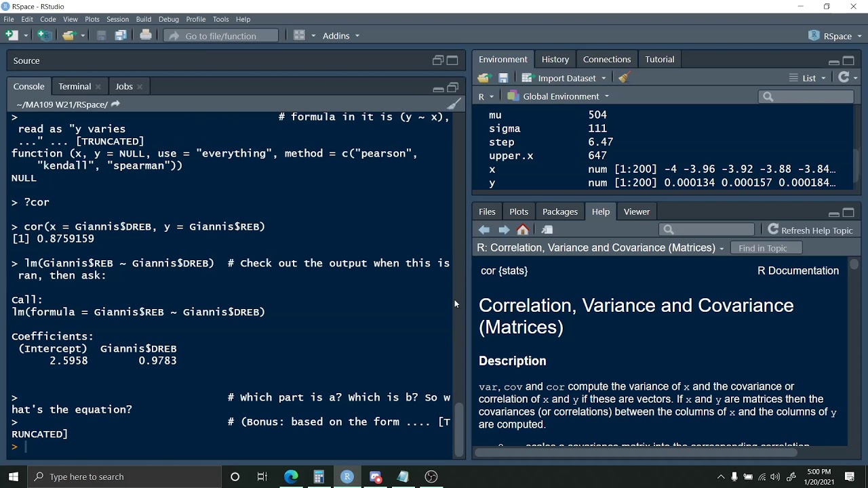Go back in Help history

point(484,230)
